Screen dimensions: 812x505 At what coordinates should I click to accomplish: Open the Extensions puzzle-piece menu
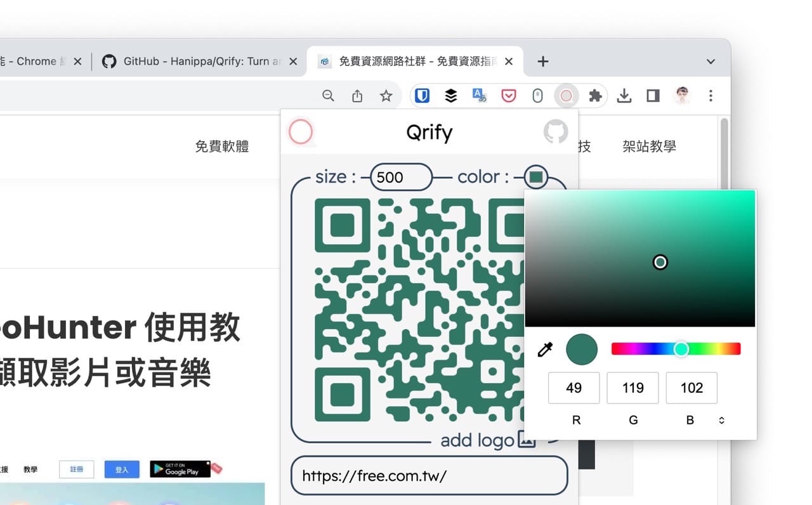[x=595, y=96]
